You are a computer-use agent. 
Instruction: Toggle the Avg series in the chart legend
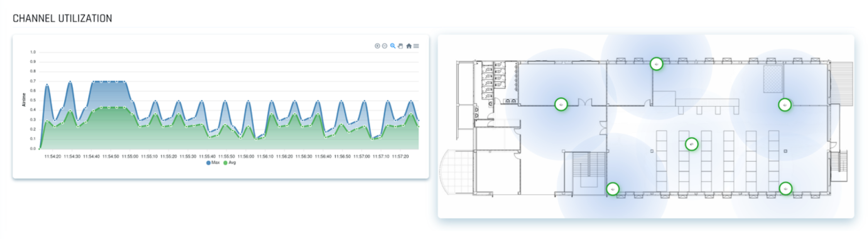point(230,163)
